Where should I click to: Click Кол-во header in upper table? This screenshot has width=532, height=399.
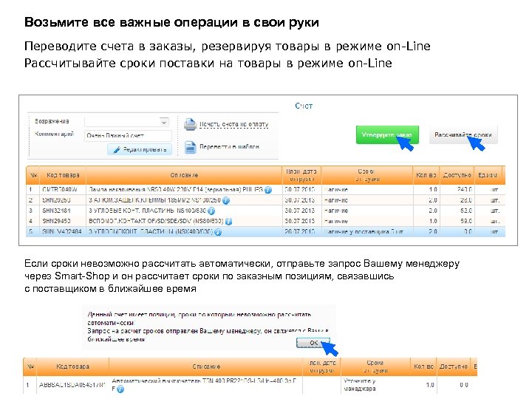(x=426, y=175)
